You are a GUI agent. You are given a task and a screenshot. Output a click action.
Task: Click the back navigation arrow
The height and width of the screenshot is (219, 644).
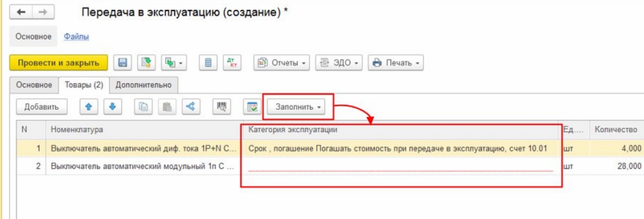coord(21,12)
